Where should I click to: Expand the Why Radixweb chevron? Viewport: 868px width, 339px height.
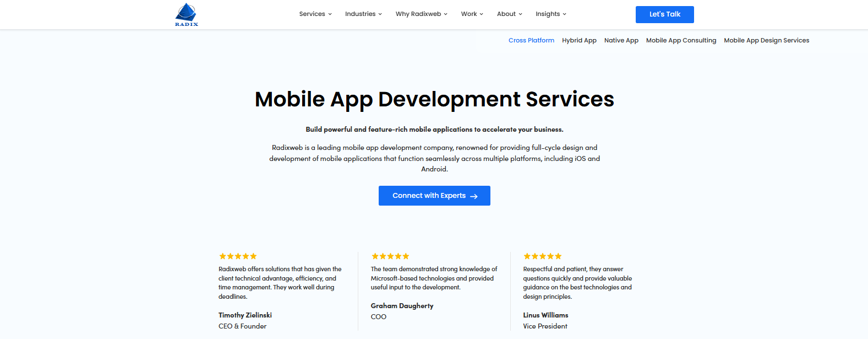click(x=445, y=14)
